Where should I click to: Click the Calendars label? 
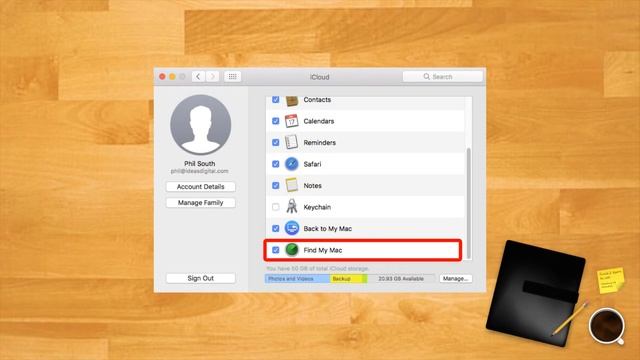(x=319, y=121)
